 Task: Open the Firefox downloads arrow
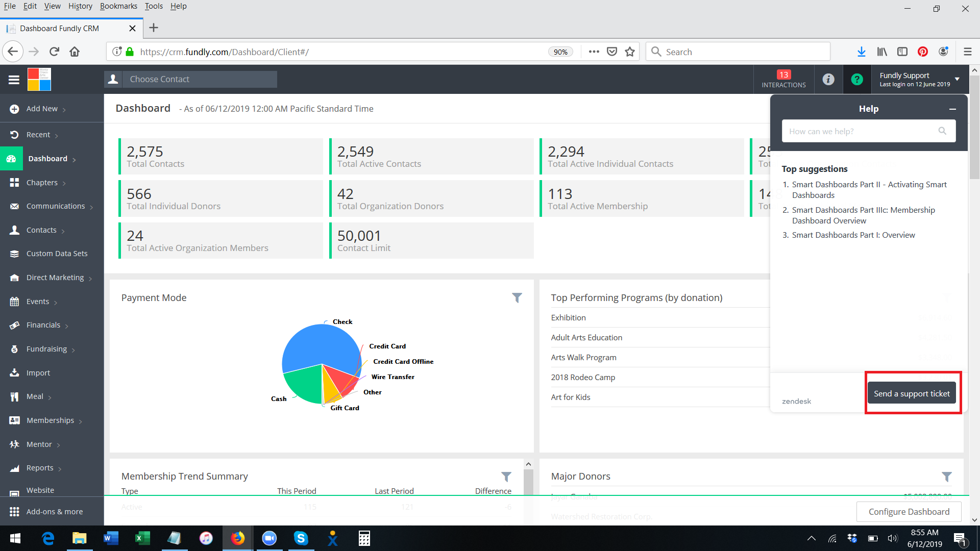(862, 52)
